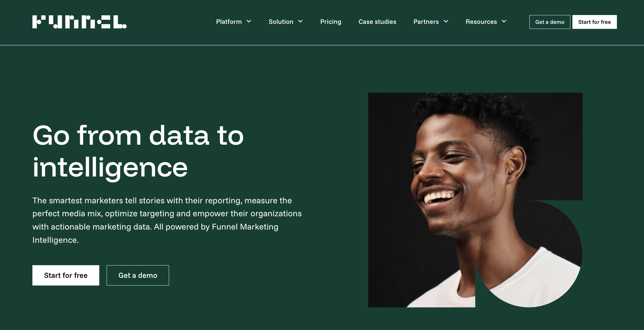Go to the Pricing page

tap(331, 22)
